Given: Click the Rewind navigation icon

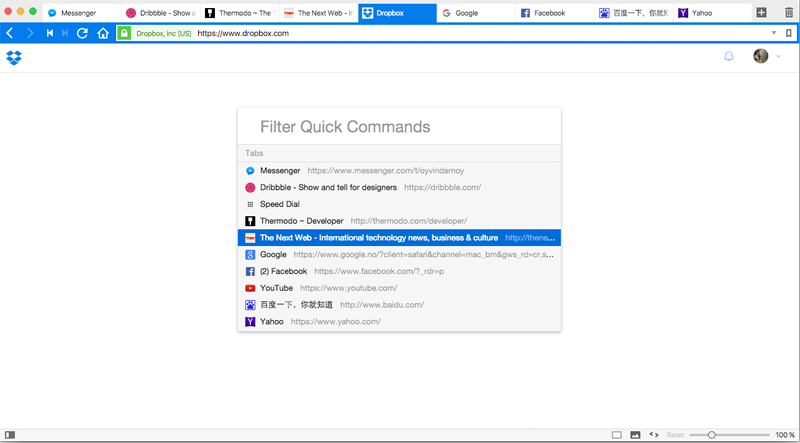Looking at the screenshot, I should tap(49, 33).
